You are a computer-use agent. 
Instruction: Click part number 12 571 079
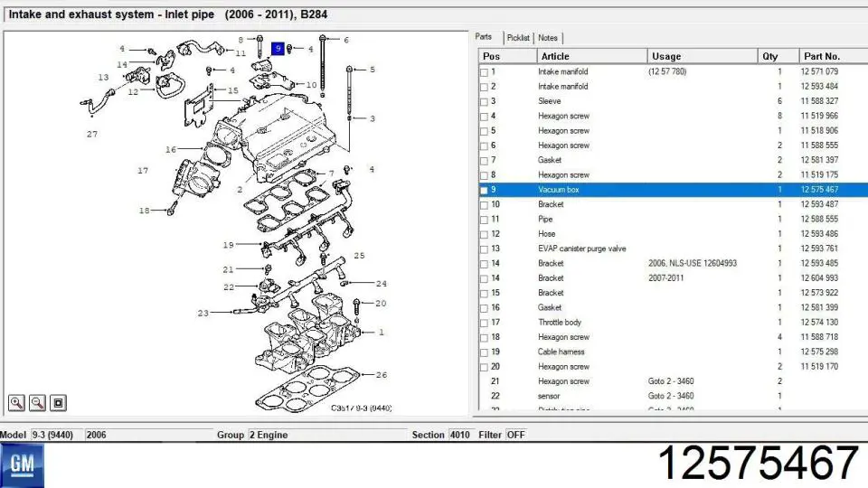(819, 71)
